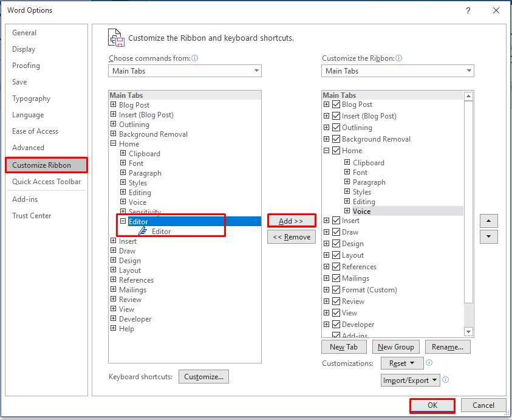The width and height of the screenshot is (512, 420).
Task: Click Customize... keyboard shortcuts button
Action: coord(203,376)
